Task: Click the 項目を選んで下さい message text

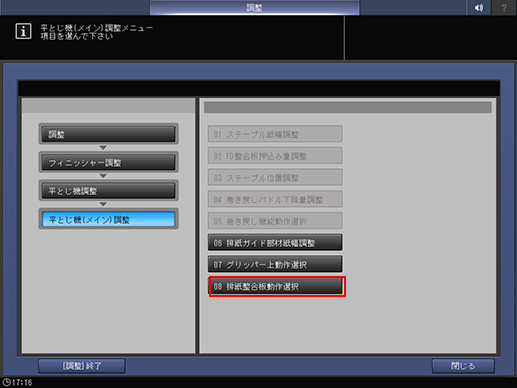Action: click(x=77, y=36)
